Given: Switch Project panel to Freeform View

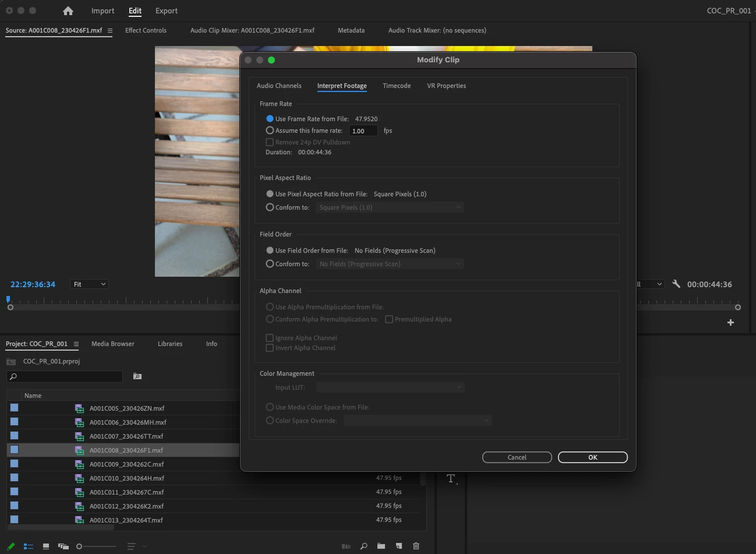Looking at the screenshot, I should (63, 546).
